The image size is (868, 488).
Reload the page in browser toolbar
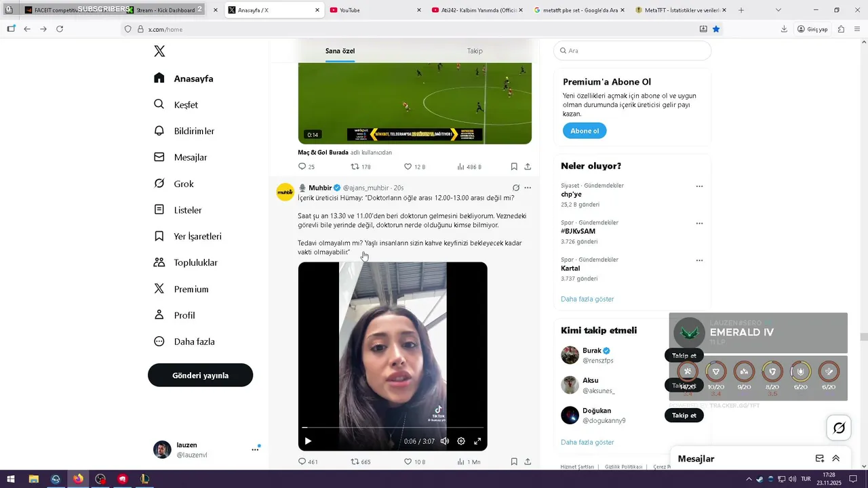pos(60,29)
